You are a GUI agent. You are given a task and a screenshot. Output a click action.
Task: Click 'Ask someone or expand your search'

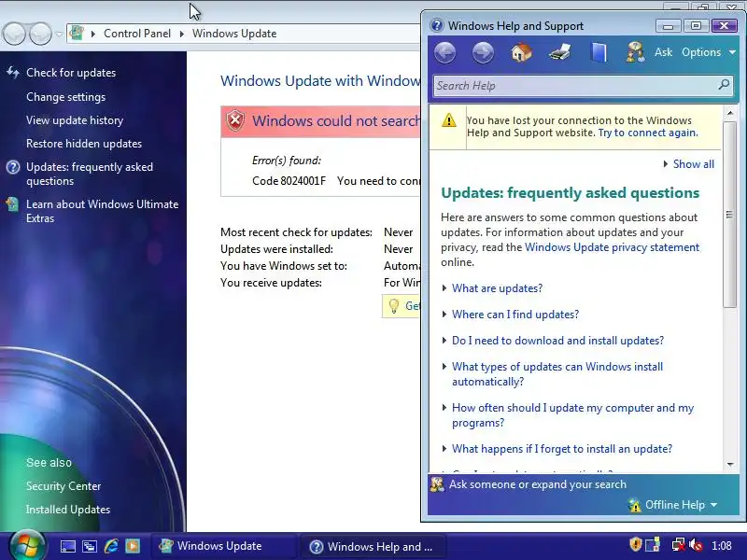coord(538,484)
